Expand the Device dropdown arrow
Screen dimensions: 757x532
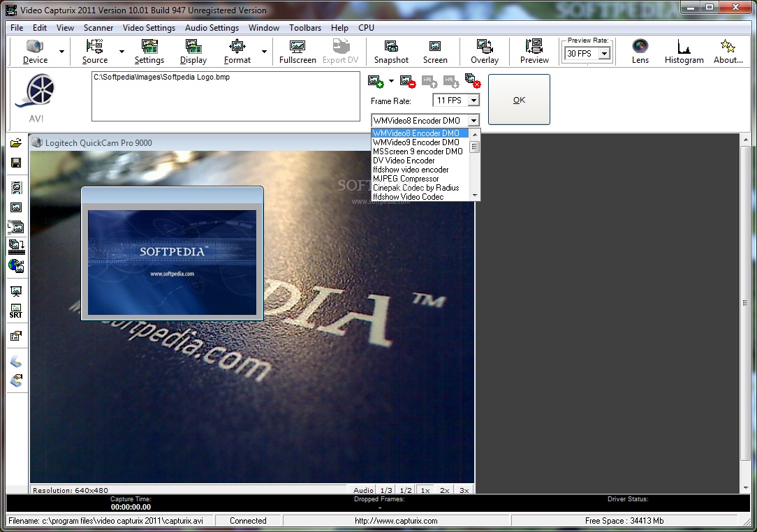pyautogui.click(x=61, y=52)
